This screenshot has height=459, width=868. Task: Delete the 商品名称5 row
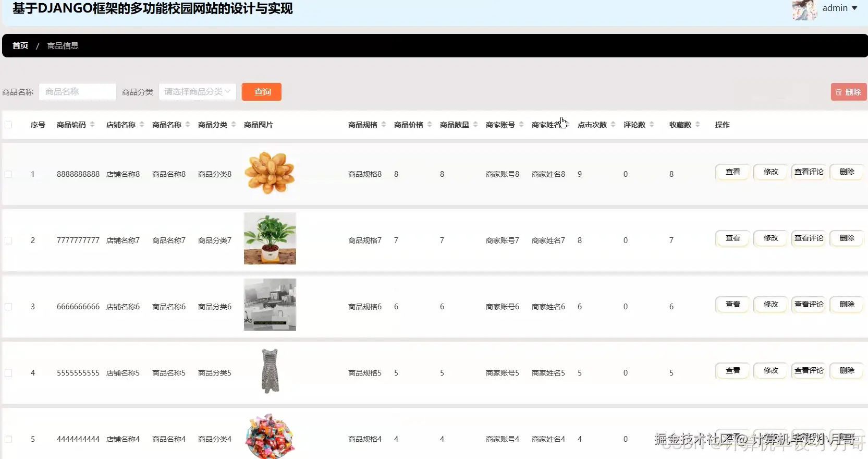pos(847,370)
